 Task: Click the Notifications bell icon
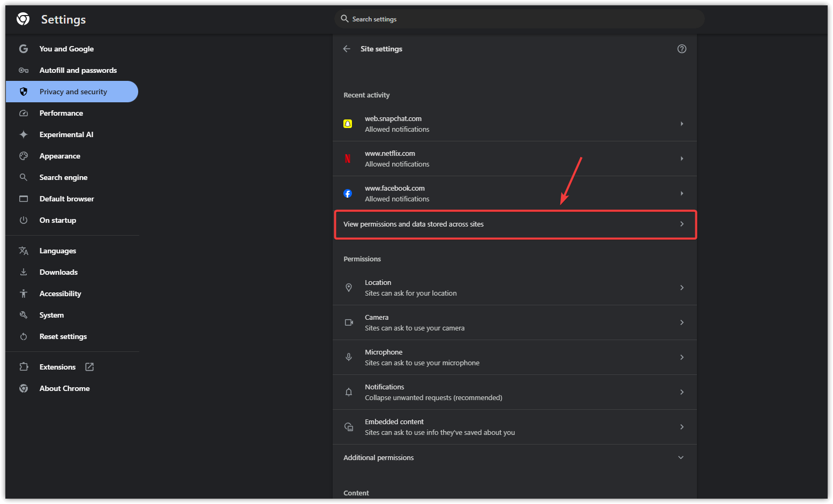coord(349,392)
